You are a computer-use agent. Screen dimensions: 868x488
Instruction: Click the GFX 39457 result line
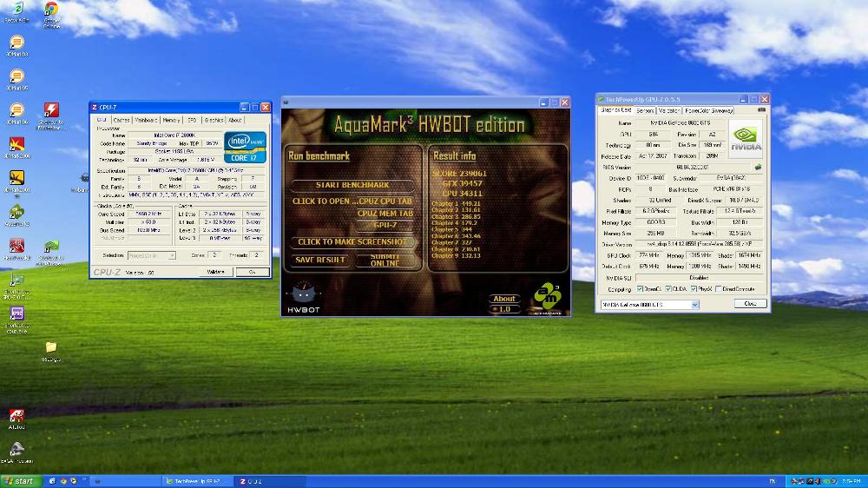[x=462, y=183]
